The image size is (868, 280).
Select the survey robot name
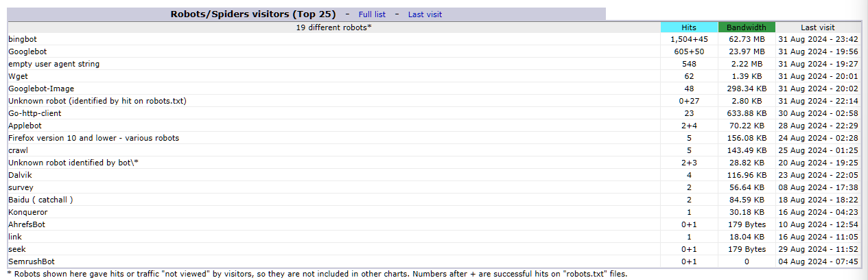pos(21,187)
